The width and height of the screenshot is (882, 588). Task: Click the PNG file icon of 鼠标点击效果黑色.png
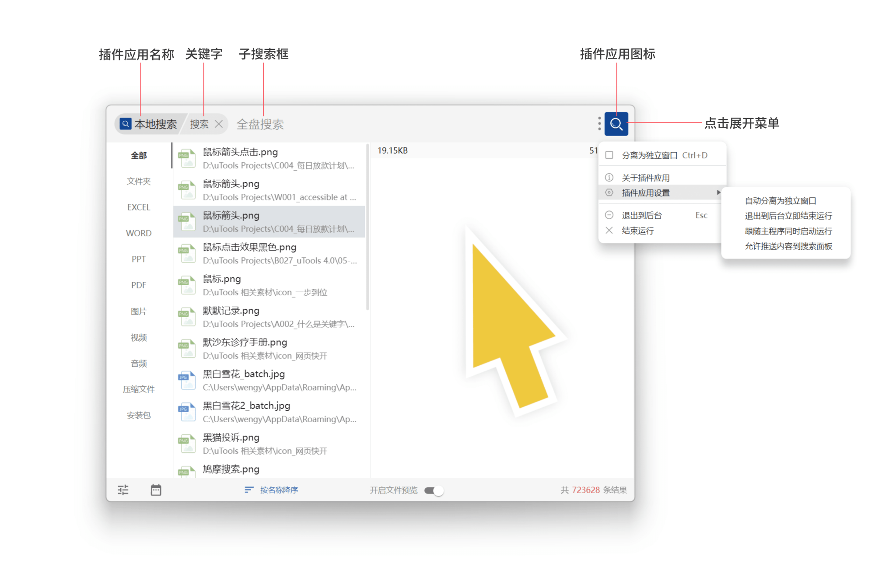click(187, 253)
